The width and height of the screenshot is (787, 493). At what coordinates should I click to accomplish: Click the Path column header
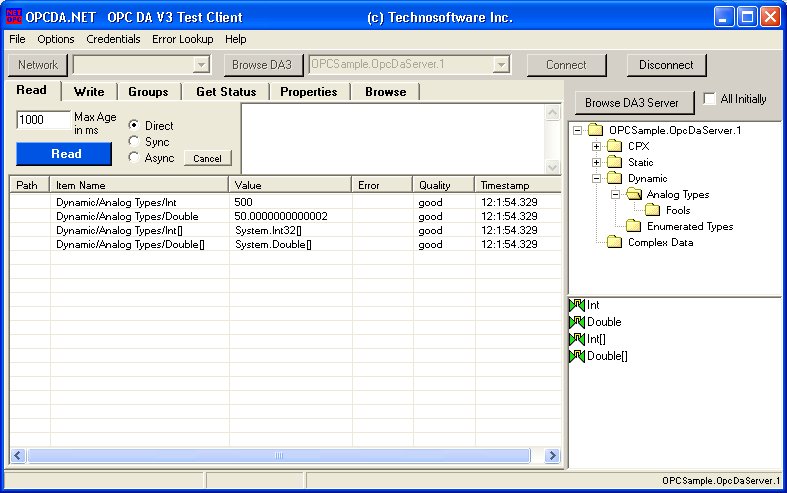pos(30,185)
